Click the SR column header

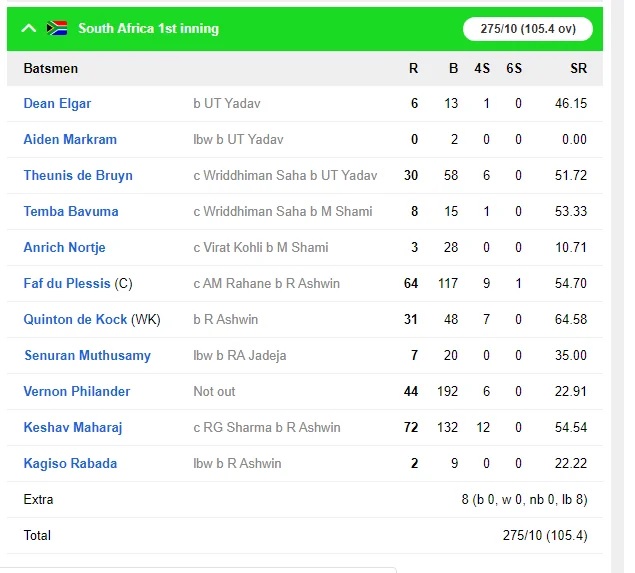pyautogui.click(x=578, y=68)
